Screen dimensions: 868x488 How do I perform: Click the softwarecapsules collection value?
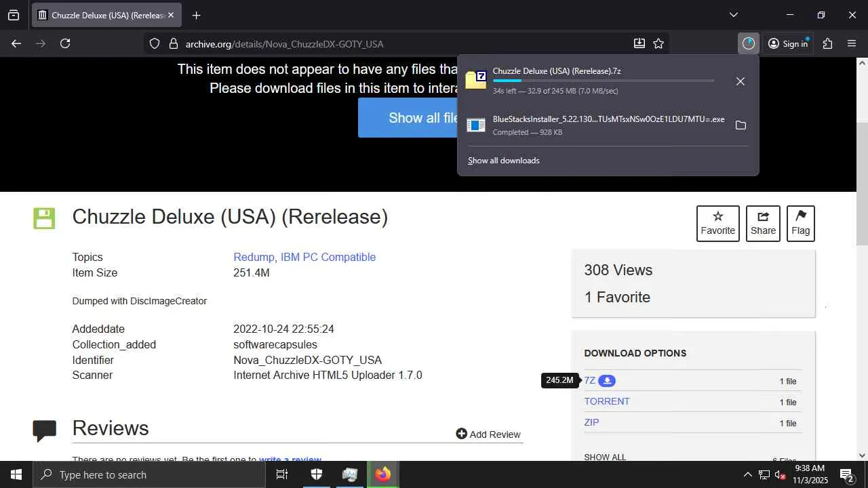(x=275, y=344)
